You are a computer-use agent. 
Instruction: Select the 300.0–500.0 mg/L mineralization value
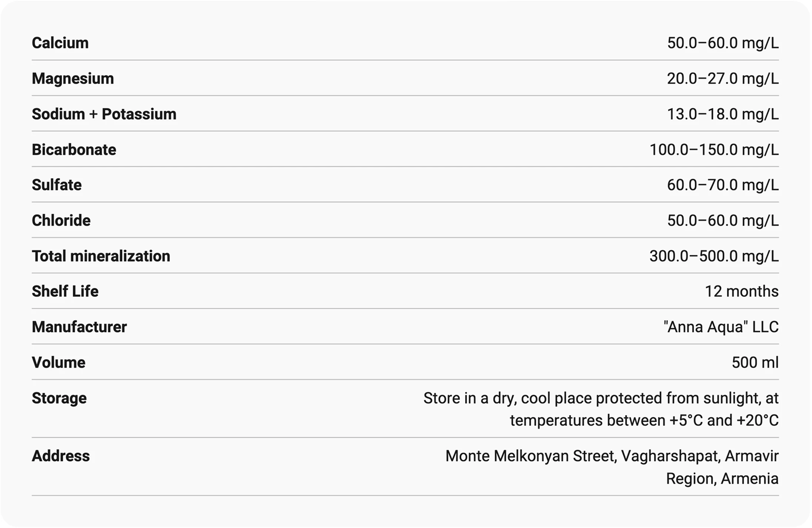(714, 256)
